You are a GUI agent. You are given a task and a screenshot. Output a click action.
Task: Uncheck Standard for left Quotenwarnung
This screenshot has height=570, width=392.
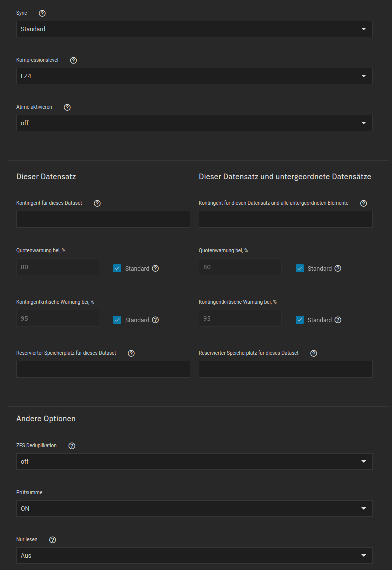pos(117,268)
